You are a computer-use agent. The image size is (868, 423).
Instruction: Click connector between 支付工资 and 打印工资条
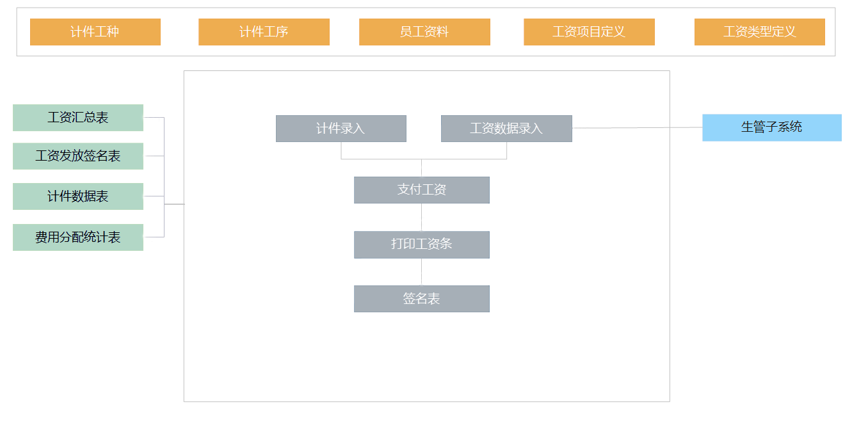421,218
